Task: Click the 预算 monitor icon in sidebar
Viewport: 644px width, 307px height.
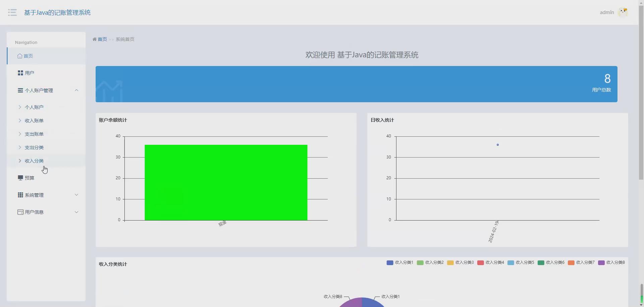Action: point(20,178)
